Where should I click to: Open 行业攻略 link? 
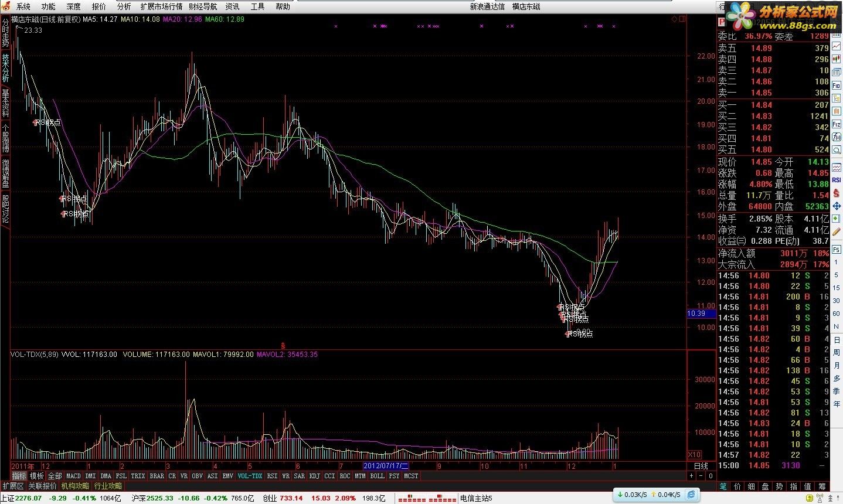[x=108, y=486]
